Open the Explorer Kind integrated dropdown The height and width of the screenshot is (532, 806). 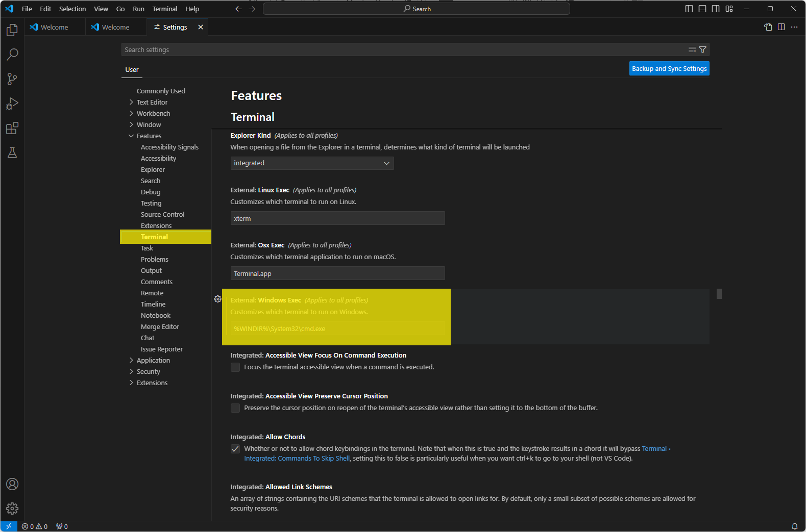click(x=312, y=163)
